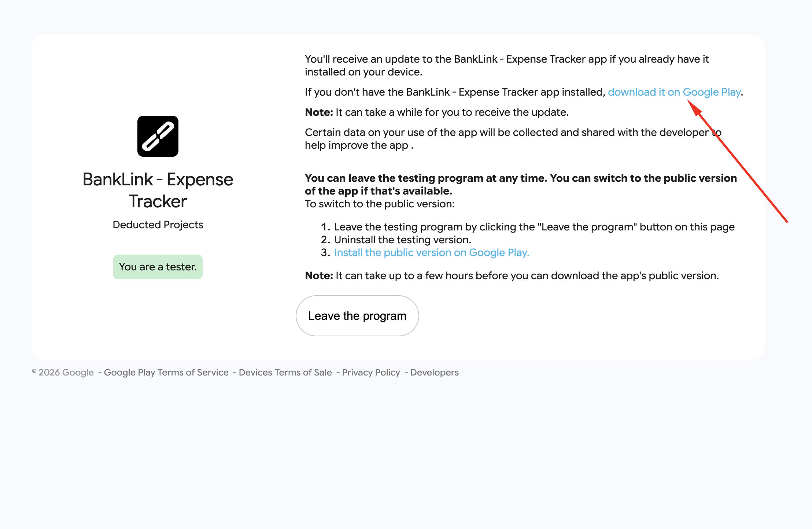Open Devices Terms of Sale link
This screenshot has width=812, height=529.
[x=285, y=372]
